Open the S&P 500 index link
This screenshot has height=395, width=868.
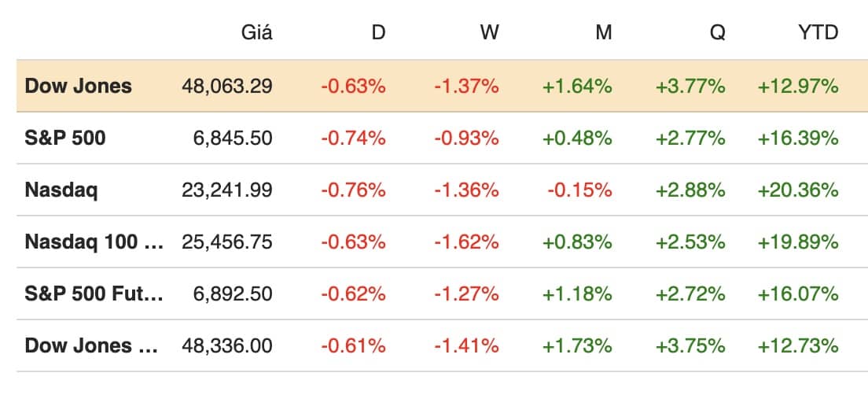[x=65, y=138]
